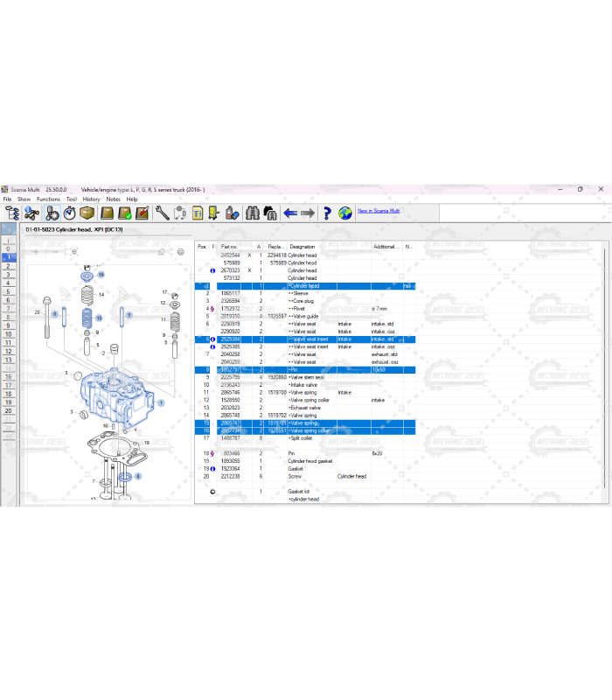Click the globe icon in toolbar
612x700 pixels.
tap(345, 213)
